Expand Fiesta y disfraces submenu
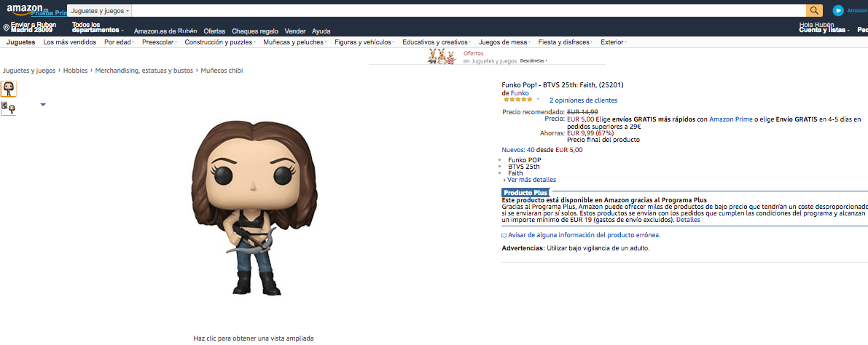Viewport: 868px width, 345px height. pyautogui.click(x=566, y=42)
